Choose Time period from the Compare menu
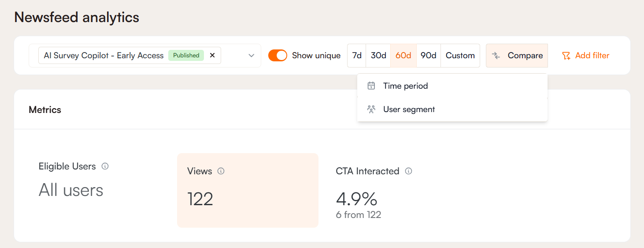The image size is (644, 248). tap(405, 86)
